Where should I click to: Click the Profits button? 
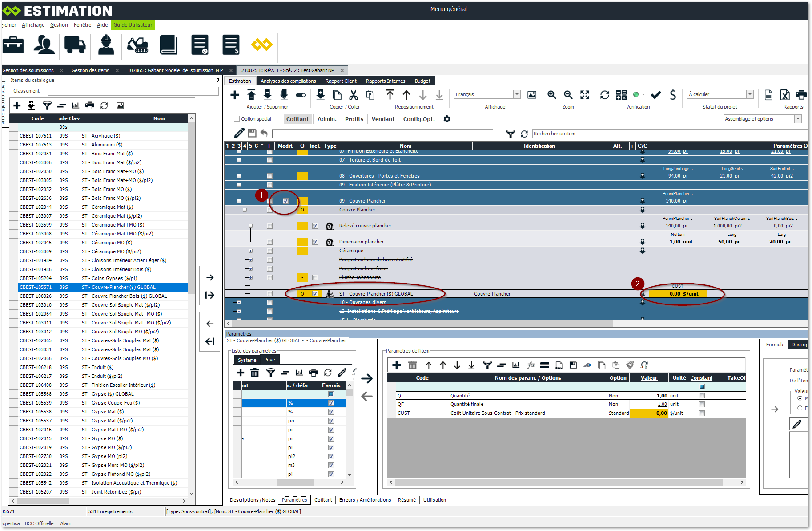point(354,119)
